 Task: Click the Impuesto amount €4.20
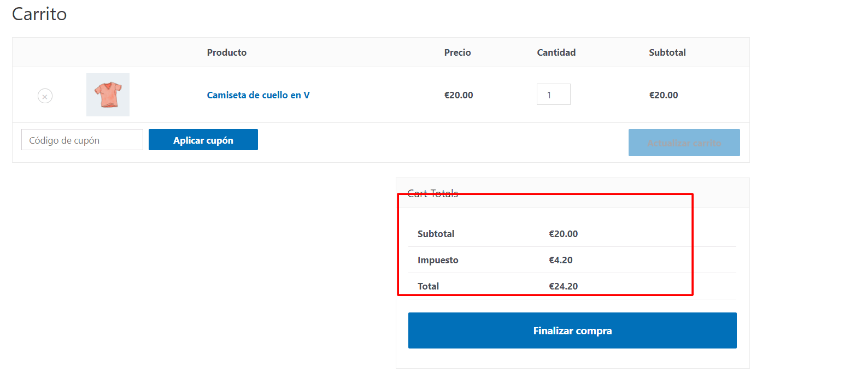click(x=561, y=260)
